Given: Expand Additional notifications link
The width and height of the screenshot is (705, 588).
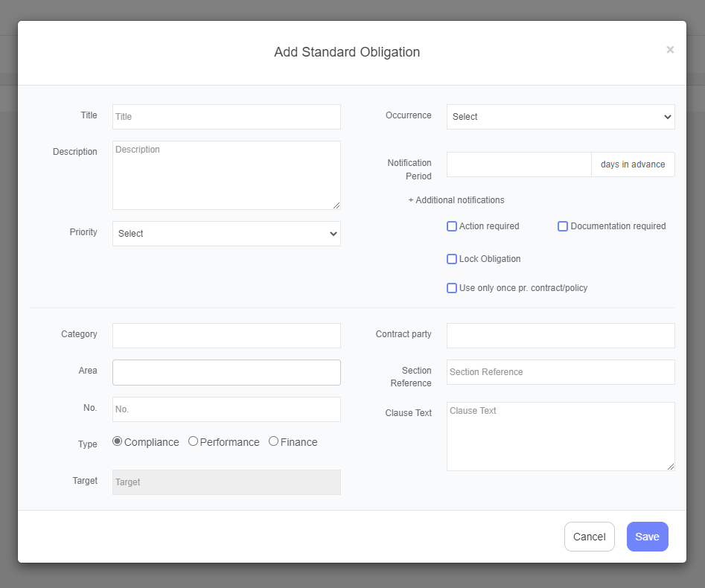Looking at the screenshot, I should (x=456, y=200).
